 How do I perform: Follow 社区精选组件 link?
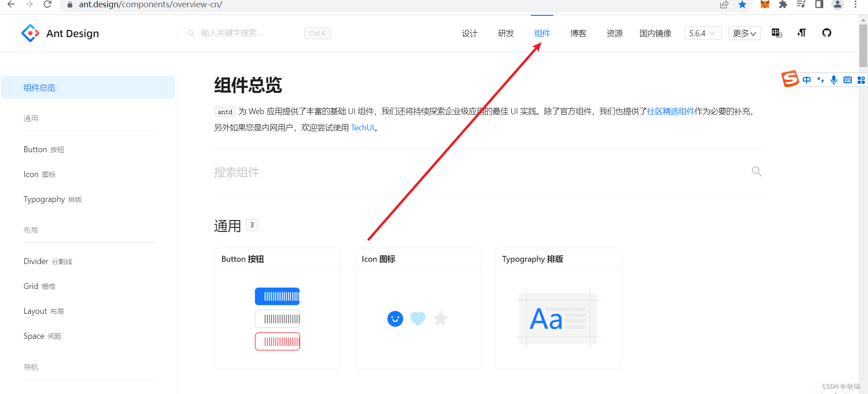point(671,111)
